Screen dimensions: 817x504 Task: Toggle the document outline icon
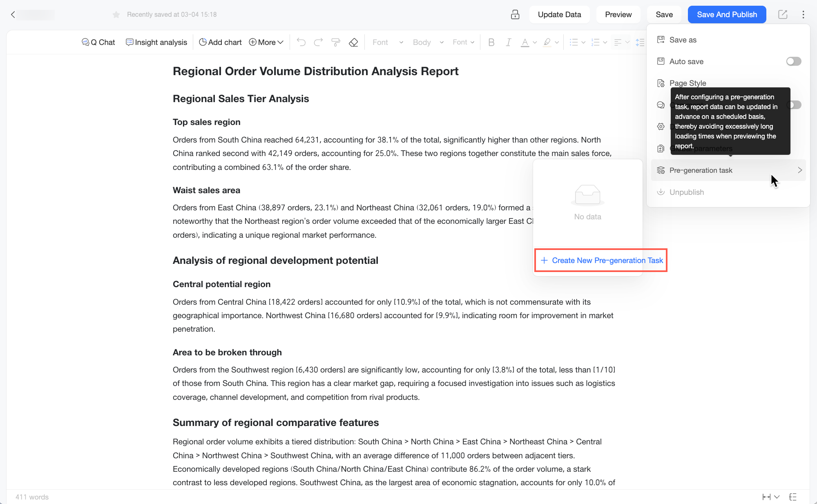coord(793,497)
